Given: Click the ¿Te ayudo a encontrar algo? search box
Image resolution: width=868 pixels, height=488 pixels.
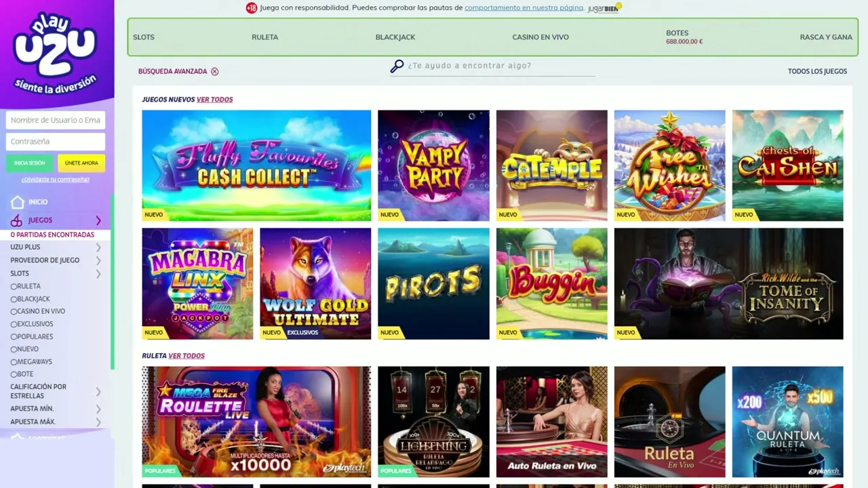Looking at the screenshot, I should (x=500, y=66).
